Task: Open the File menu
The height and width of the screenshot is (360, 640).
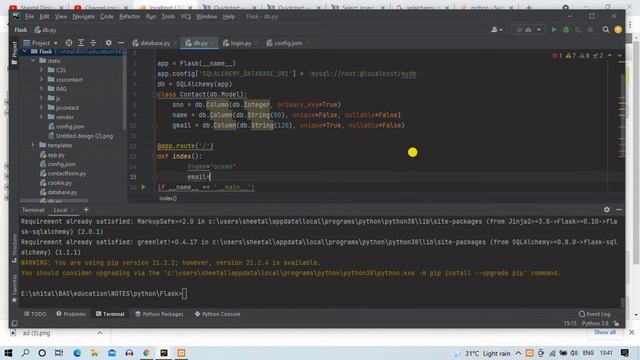Action: [x=29, y=17]
